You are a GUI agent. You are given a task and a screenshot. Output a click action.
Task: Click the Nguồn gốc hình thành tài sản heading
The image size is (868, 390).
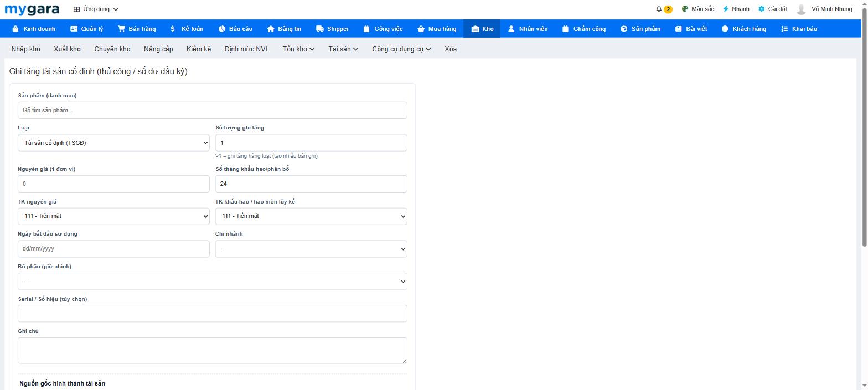pos(62,383)
